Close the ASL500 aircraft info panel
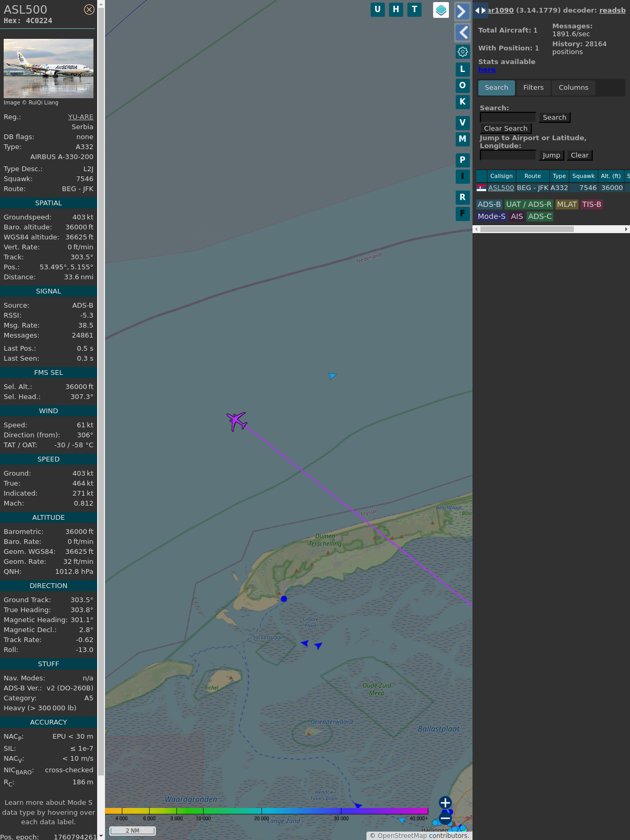The image size is (630, 840). coord(89,9)
